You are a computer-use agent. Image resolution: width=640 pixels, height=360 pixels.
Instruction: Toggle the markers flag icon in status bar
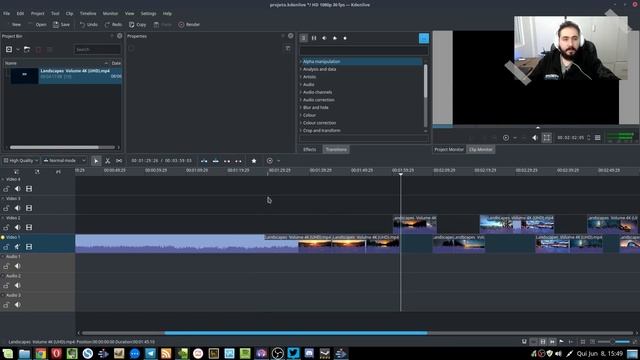point(562,342)
